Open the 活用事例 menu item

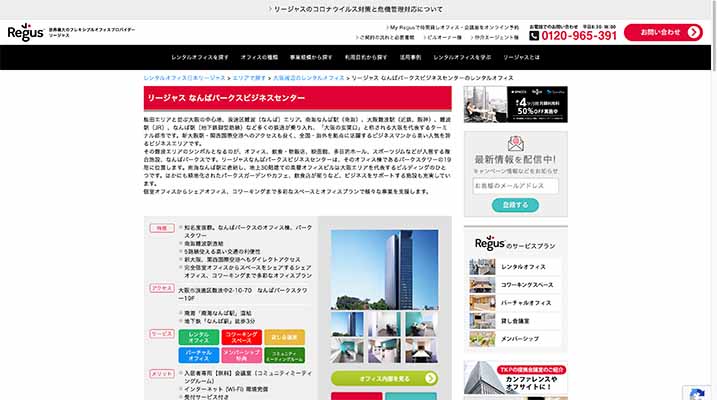(x=410, y=58)
